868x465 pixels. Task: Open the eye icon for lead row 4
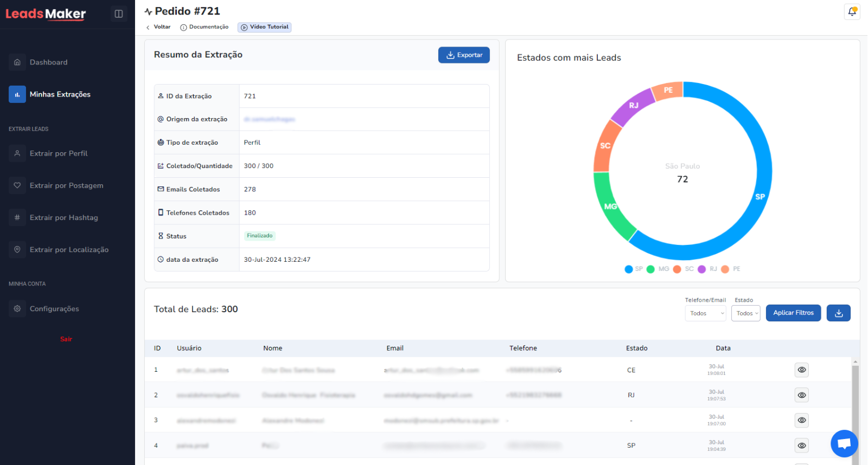click(x=801, y=445)
